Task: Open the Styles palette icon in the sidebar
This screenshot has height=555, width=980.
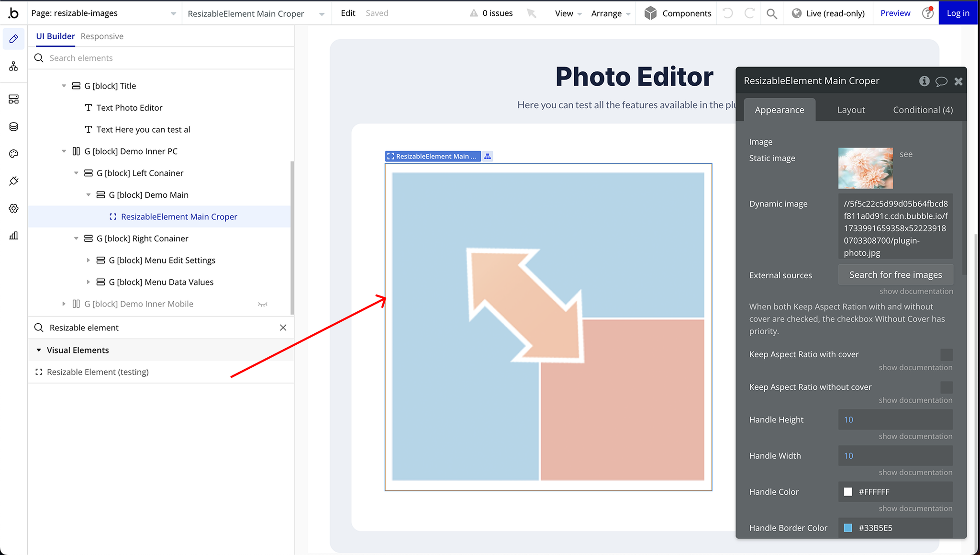Action: point(13,154)
